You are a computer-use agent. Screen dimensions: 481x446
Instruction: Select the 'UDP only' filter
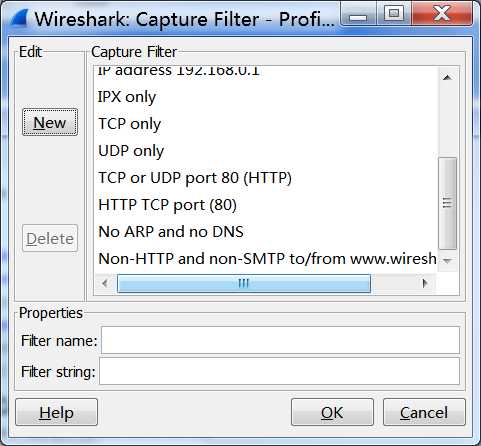[x=267, y=151]
